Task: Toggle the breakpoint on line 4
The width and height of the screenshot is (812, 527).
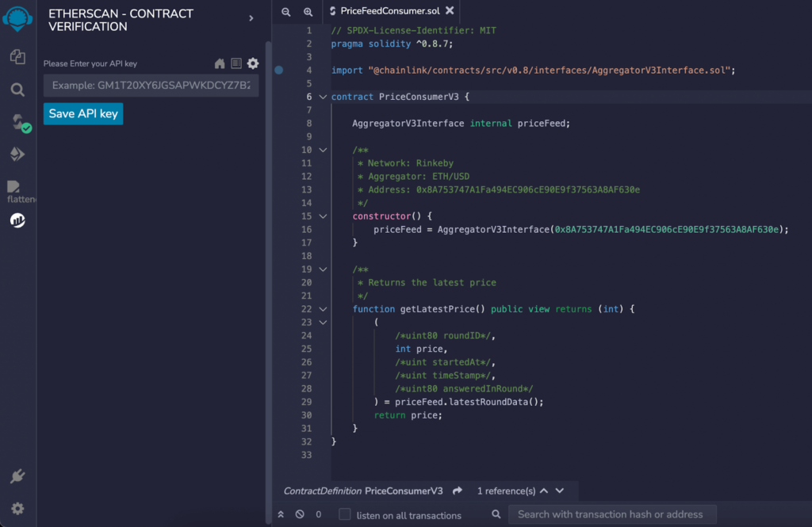Action: (x=278, y=70)
